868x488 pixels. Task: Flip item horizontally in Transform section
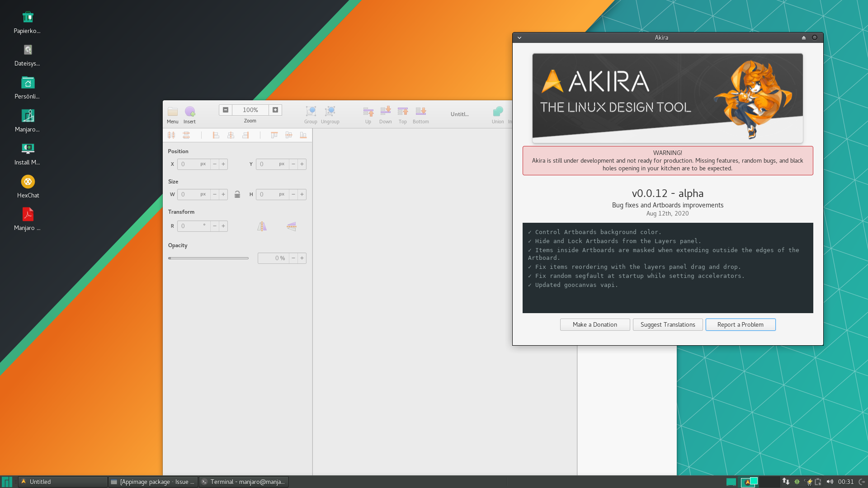262,226
